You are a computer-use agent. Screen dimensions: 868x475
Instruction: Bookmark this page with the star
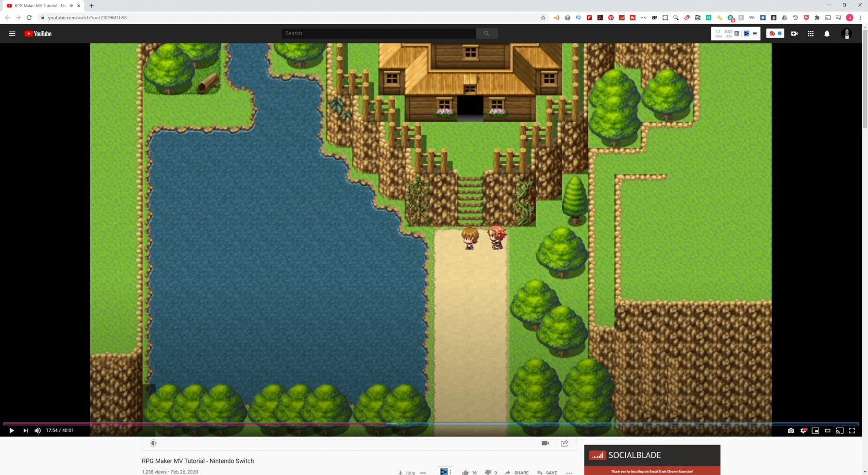coord(543,17)
